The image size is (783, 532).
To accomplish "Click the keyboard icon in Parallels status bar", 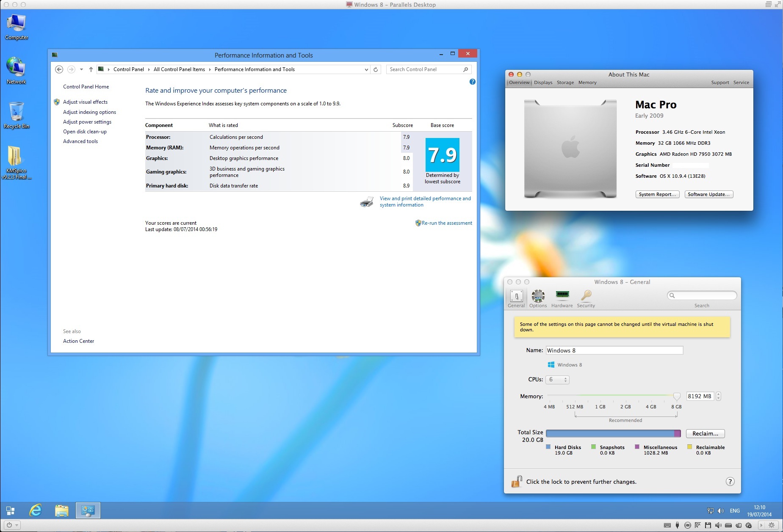I will [x=667, y=525].
